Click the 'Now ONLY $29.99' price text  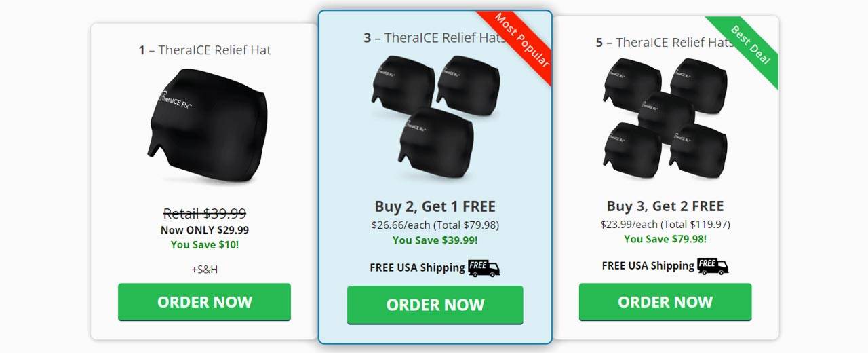pyautogui.click(x=205, y=229)
